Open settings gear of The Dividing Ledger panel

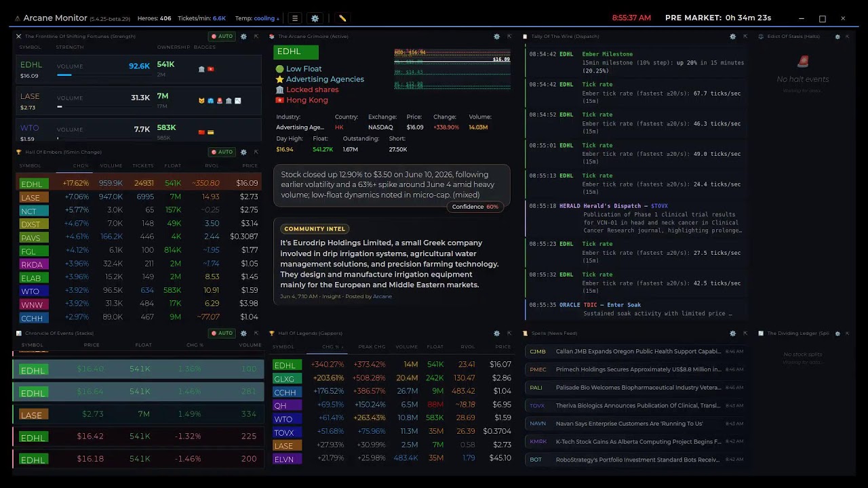[x=837, y=333]
